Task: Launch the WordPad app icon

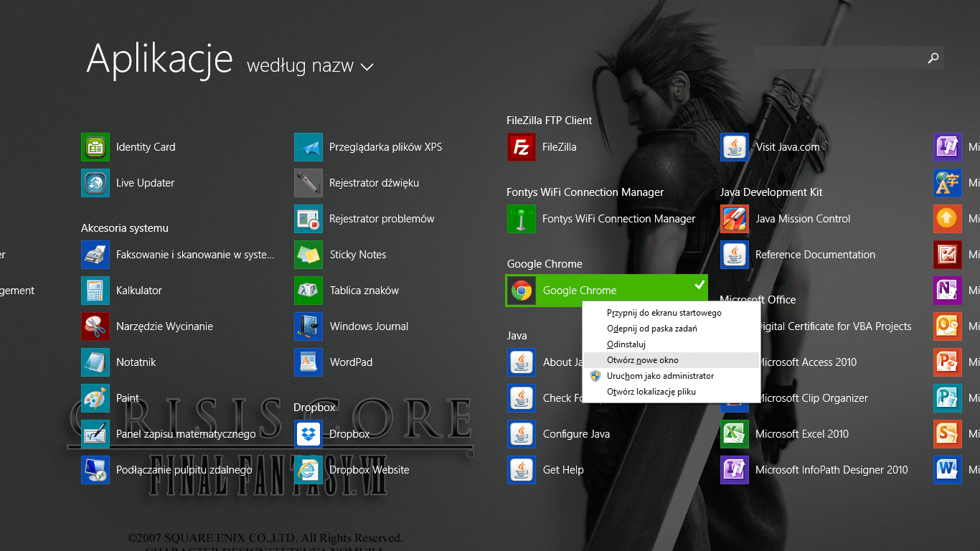Action: click(x=308, y=362)
